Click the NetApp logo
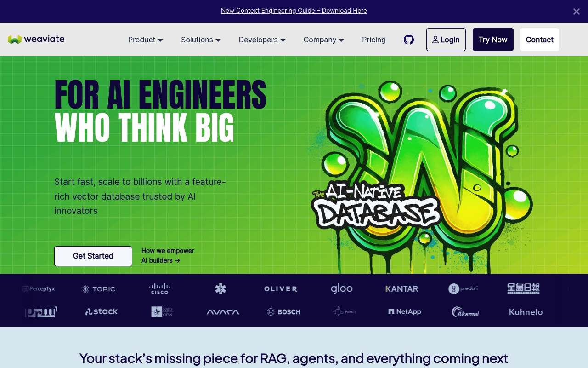 [x=405, y=312]
